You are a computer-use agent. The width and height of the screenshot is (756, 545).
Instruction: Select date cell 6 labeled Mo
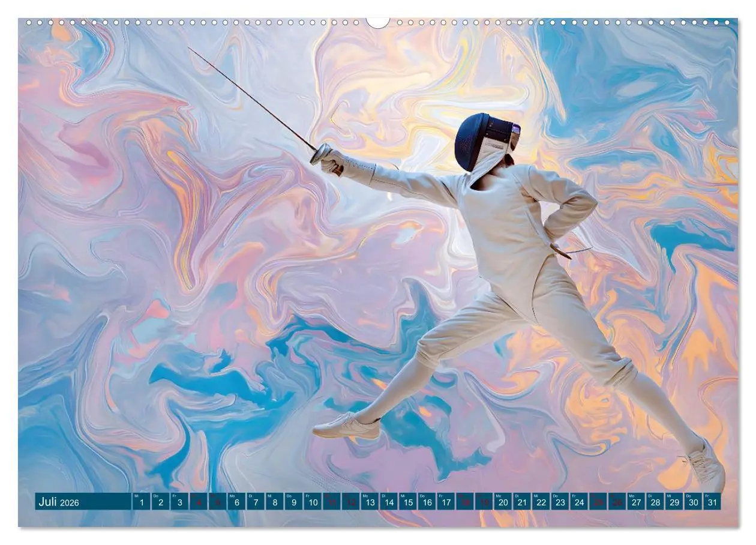237,502
